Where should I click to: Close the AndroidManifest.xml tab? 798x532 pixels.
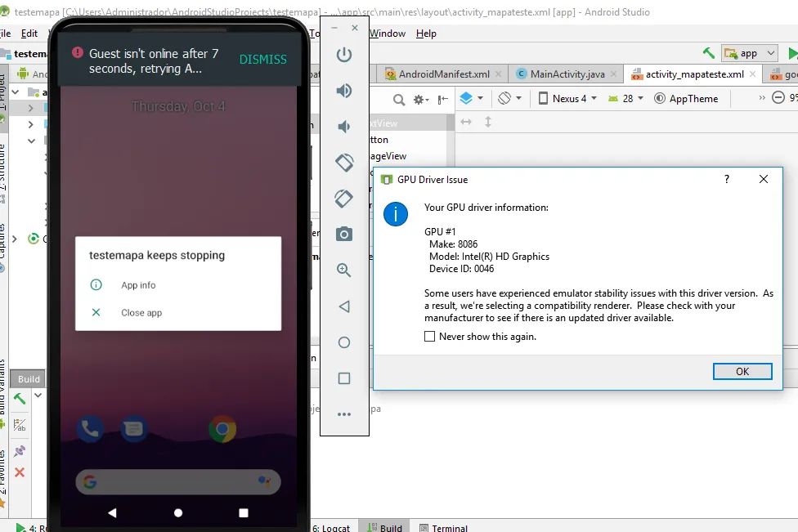tap(498, 74)
